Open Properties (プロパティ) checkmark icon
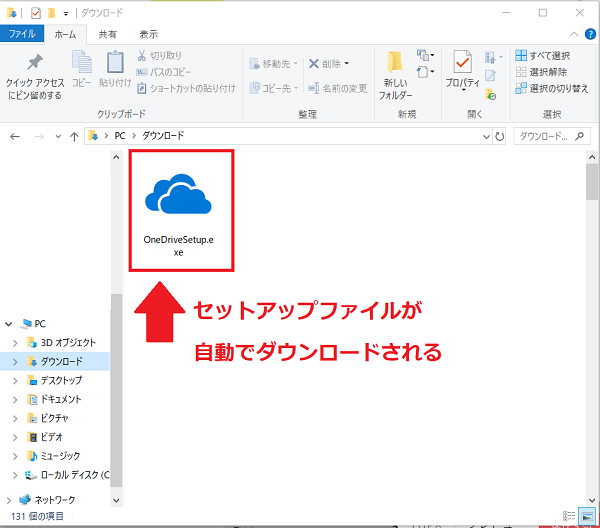 (462, 62)
